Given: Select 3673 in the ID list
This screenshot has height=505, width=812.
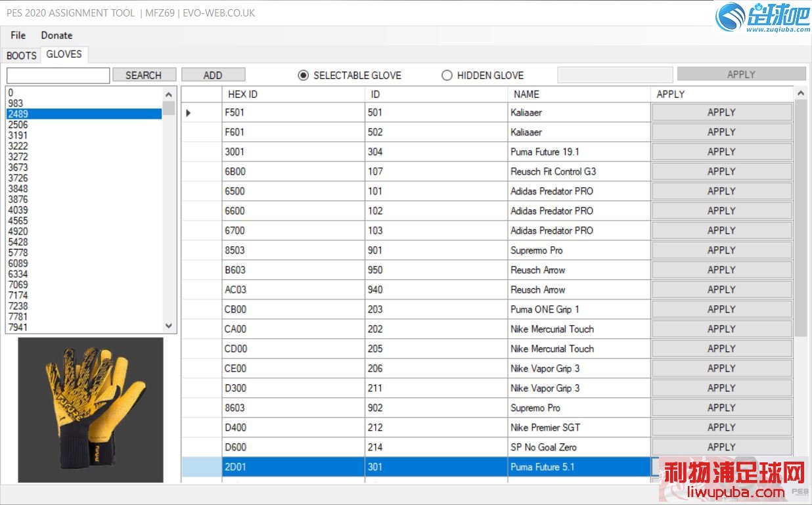Looking at the screenshot, I should tap(84, 167).
